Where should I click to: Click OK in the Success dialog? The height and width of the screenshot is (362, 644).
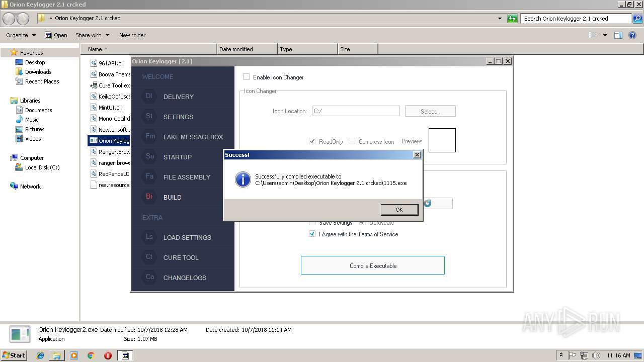click(x=399, y=210)
